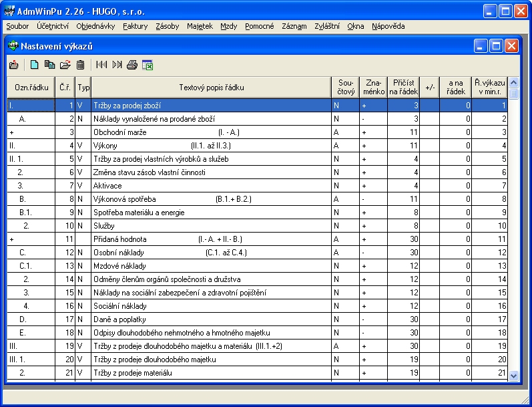Select the row Tržby za prodej zboží
The height and width of the screenshot is (407, 532).
(257, 106)
